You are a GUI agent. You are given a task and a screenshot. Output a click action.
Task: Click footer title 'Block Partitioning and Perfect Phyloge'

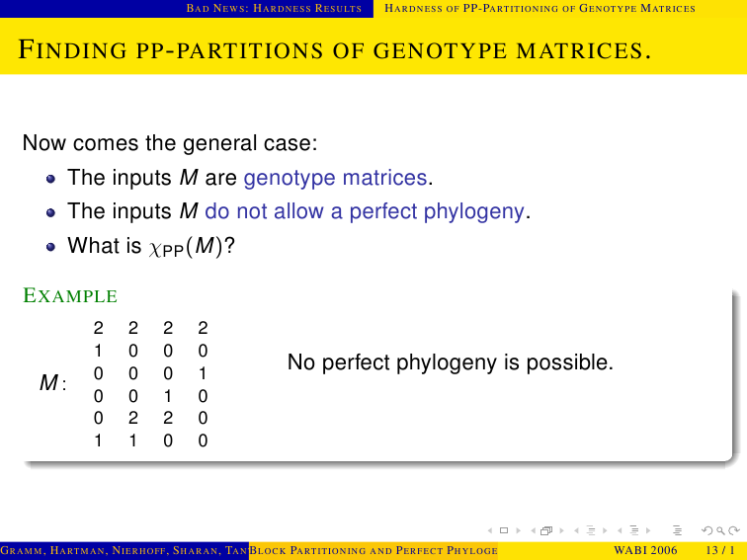click(373, 550)
